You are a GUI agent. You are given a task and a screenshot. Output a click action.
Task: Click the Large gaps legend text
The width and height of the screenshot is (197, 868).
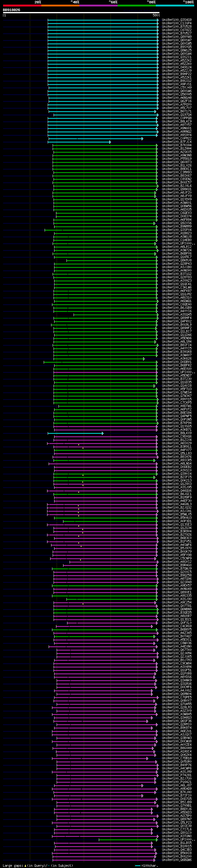(38, 865)
